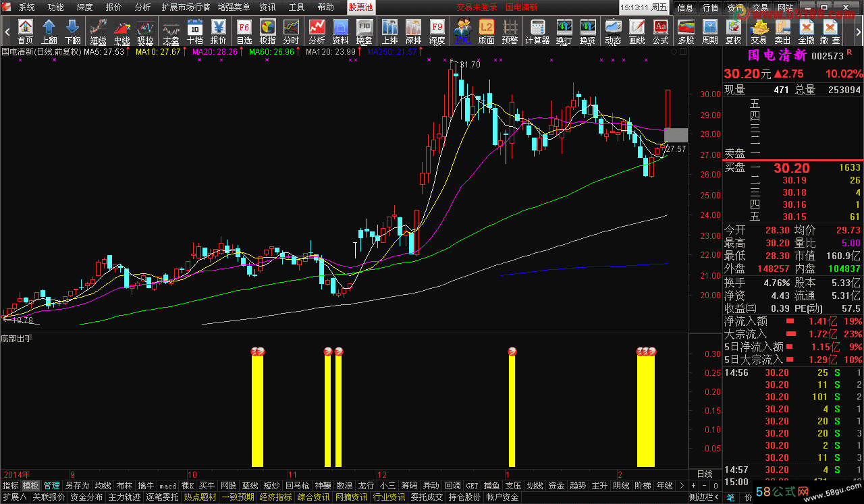The image size is (864, 504).
Task: Click the 上翻 page-up arrow icon
Action: tap(49, 31)
